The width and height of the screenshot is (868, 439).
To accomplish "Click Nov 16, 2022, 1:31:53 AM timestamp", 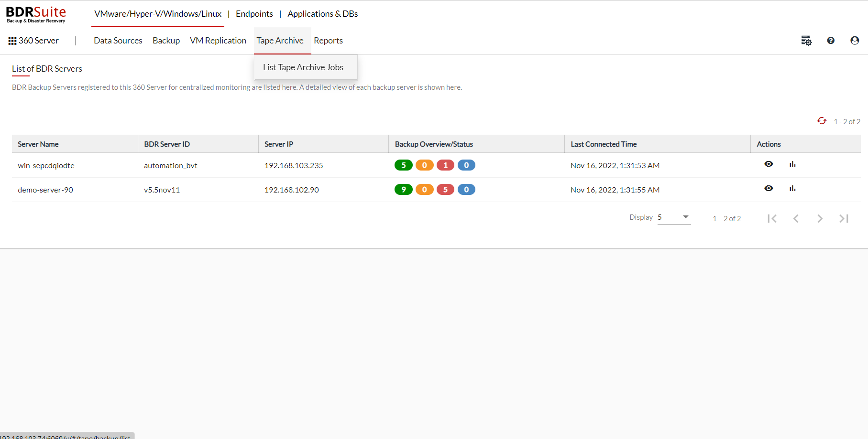I will click(615, 166).
